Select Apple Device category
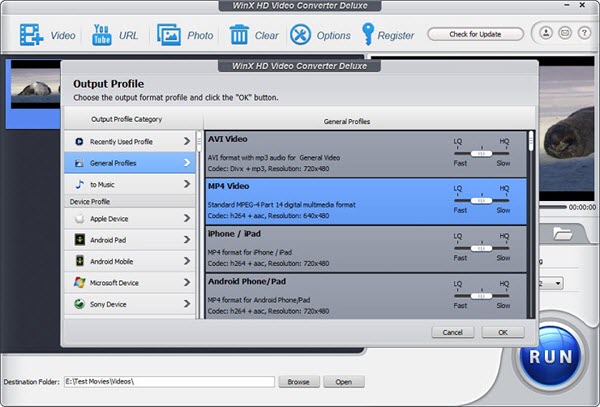This screenshot has width=600, height=407. (130, 218)
